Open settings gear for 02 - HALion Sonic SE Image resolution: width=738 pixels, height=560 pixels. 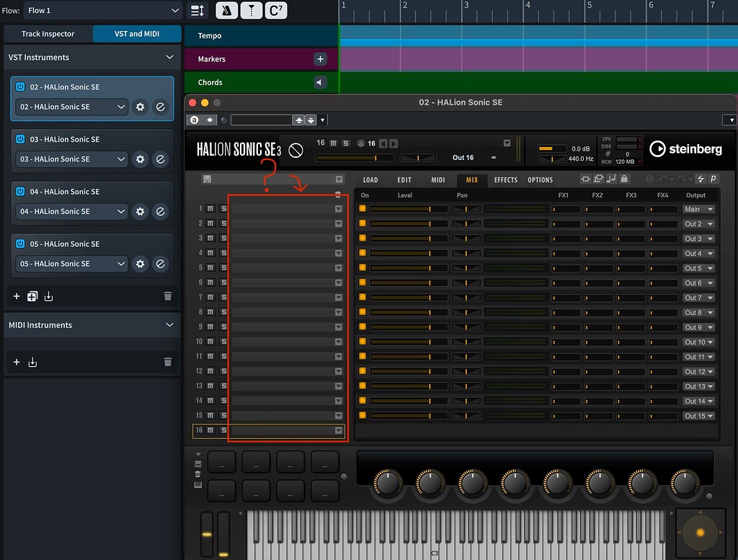(140, 106)
